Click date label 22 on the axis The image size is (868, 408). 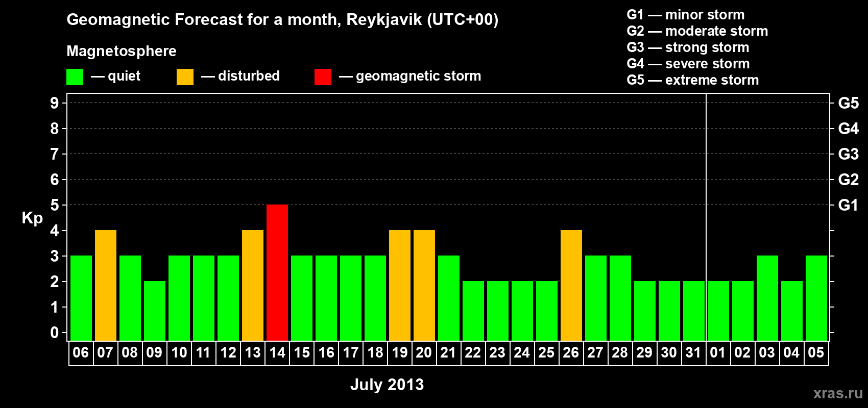click(473, 352)
